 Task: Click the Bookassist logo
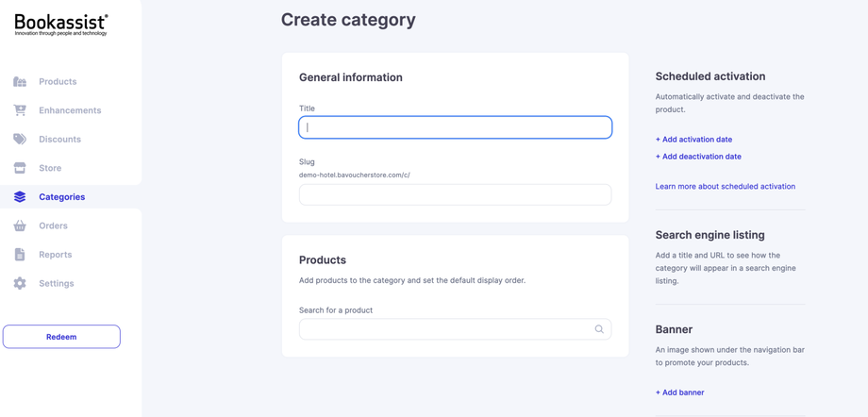coord(61,25)
